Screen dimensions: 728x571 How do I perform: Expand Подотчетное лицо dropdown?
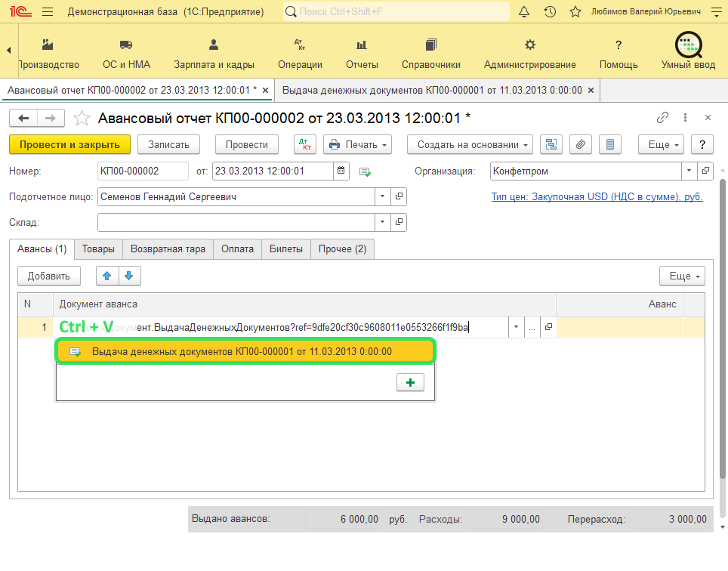pos(382,196)
